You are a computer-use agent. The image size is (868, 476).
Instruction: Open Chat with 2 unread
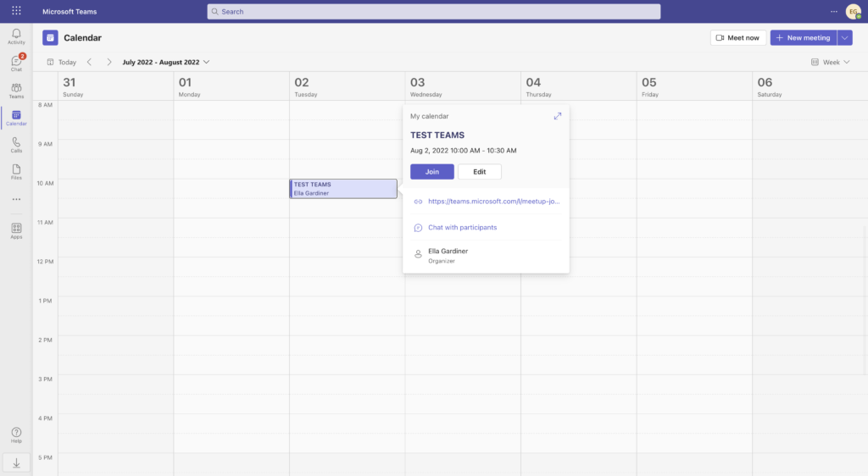pos(16,63)
